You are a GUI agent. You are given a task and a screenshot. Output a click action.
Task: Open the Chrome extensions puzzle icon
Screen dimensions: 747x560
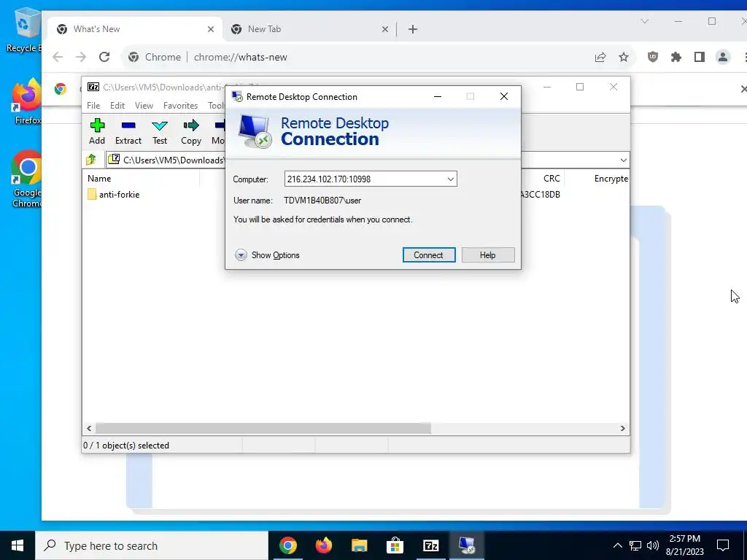tap(676, 57)
